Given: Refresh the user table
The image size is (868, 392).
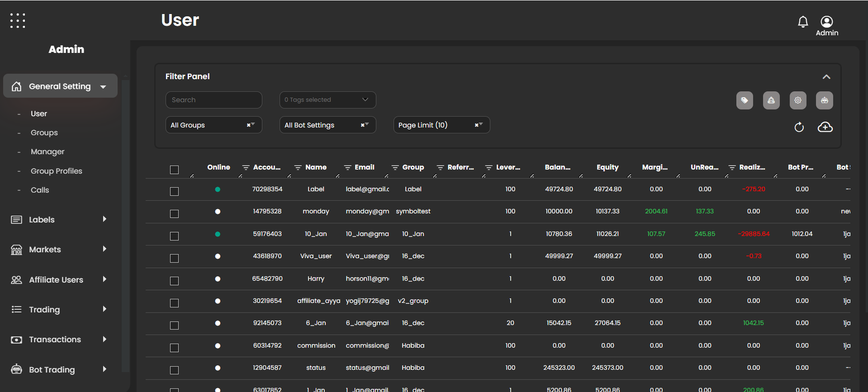Looking at the screenshot, I should pos(799,127).
